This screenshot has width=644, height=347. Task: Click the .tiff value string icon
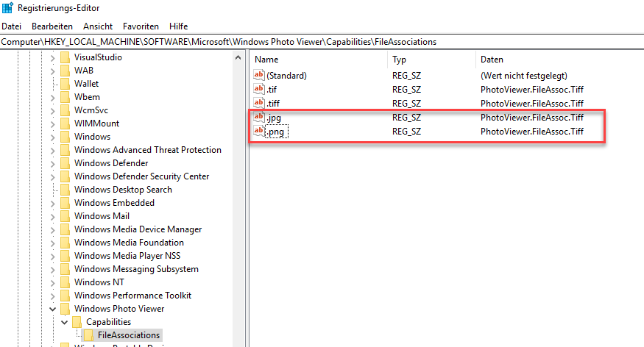tap(259, 103)
